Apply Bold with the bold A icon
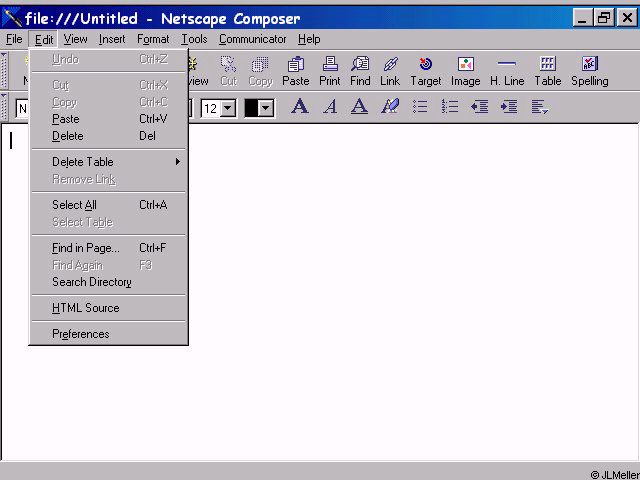Viewport: 640px width, 480px height. [300, 107]
